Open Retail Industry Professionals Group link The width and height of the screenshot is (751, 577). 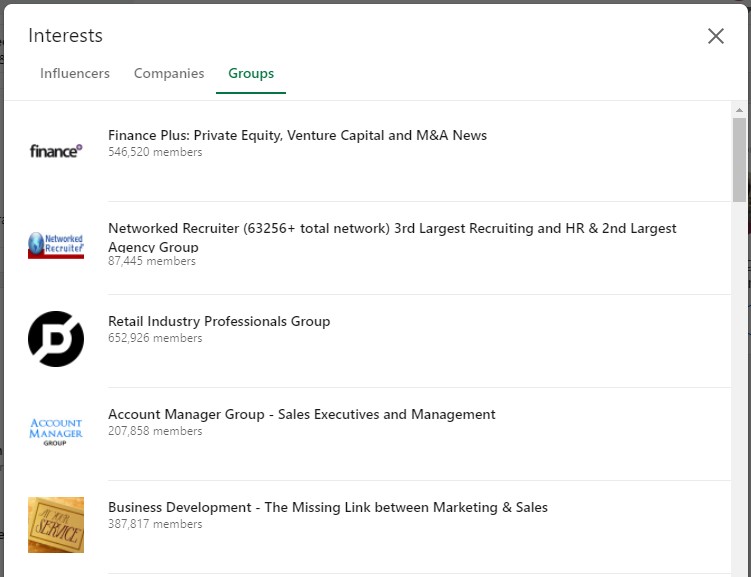(x=219, y=321)
